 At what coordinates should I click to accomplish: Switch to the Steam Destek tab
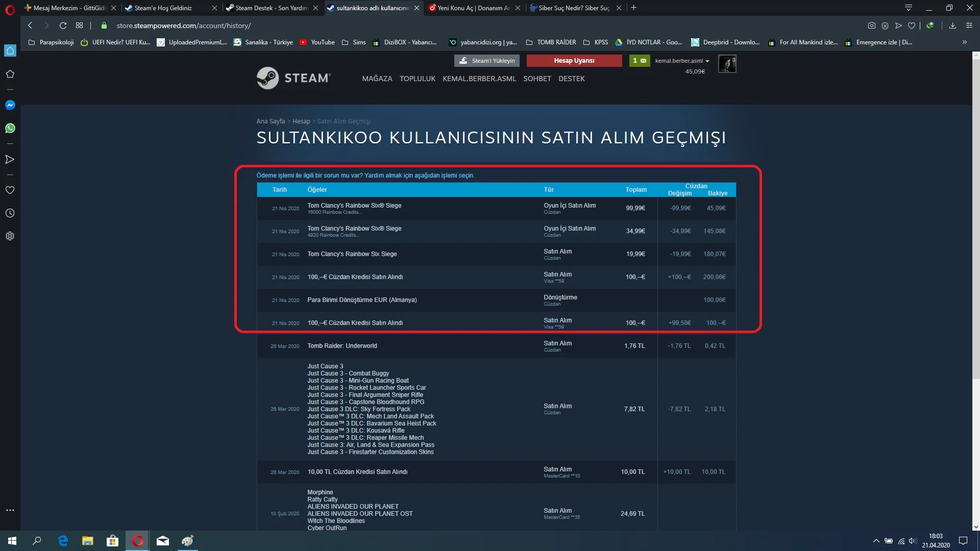tap(269, 8)
